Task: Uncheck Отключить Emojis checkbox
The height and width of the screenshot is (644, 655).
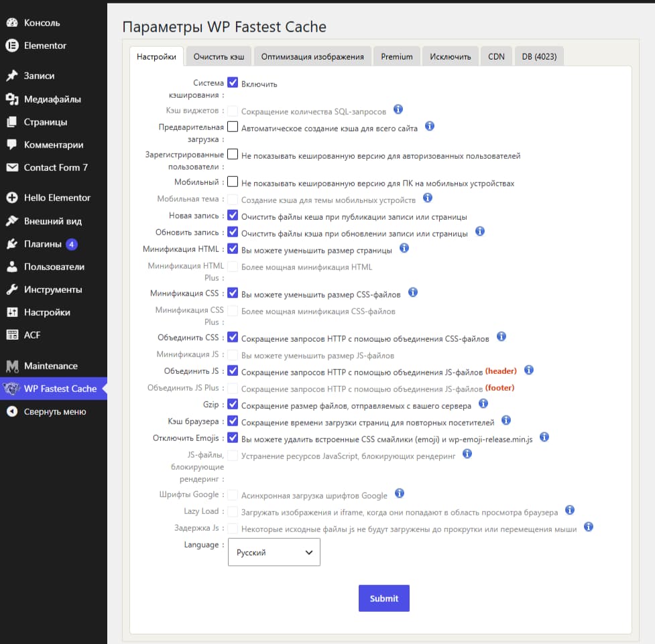Action: coord(233,438)
